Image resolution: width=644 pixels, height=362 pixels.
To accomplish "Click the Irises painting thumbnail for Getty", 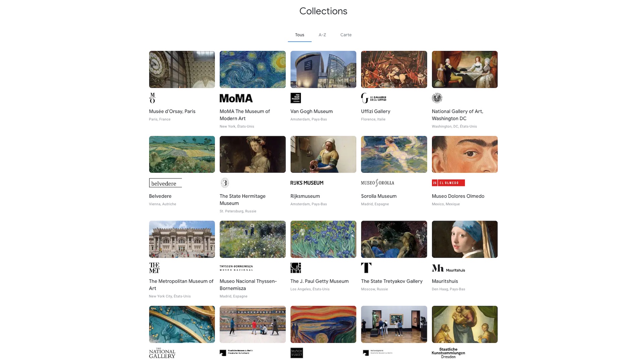I will (323, 239).
